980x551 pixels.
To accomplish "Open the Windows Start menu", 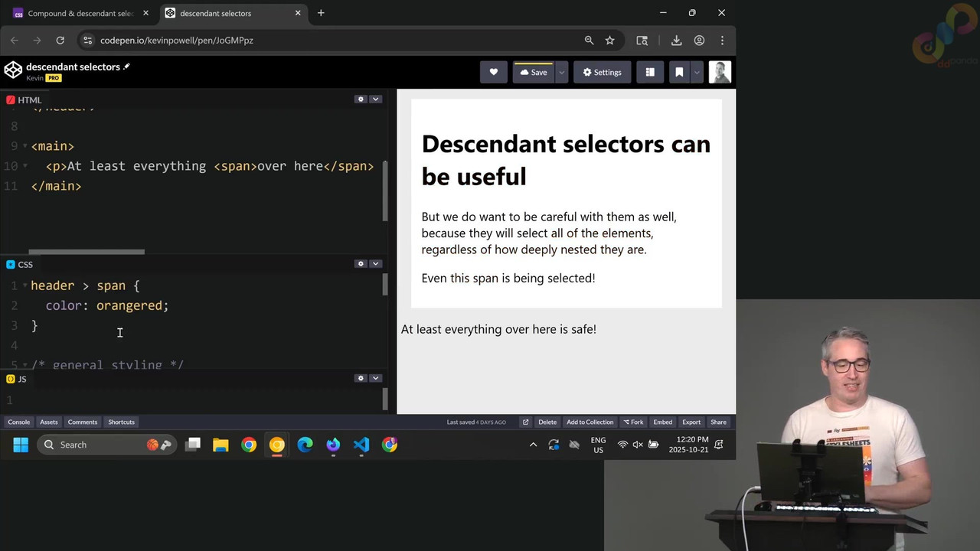I will pos(21,445).
